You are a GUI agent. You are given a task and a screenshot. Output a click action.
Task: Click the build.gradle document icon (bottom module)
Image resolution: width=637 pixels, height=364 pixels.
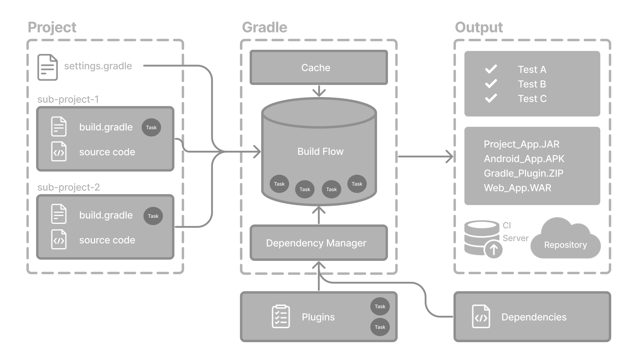pos(58,215)
